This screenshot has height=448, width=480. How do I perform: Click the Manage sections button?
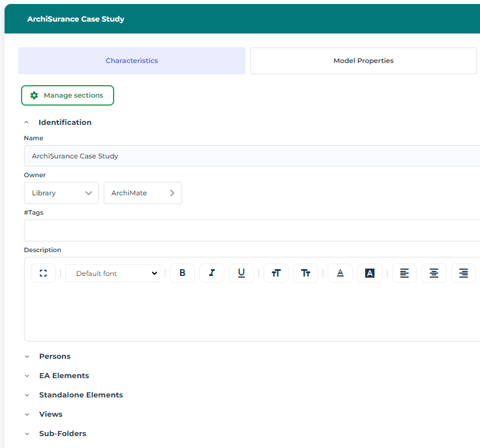coord(68,95)
